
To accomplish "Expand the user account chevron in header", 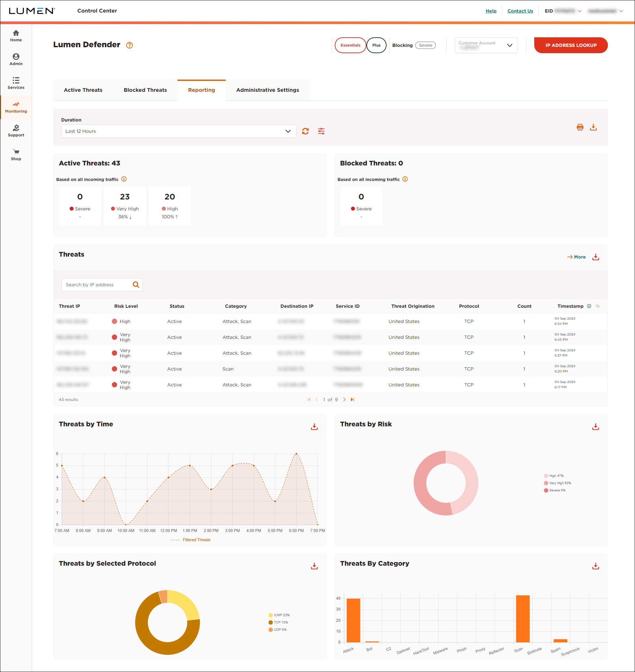I will coord(621,11).
